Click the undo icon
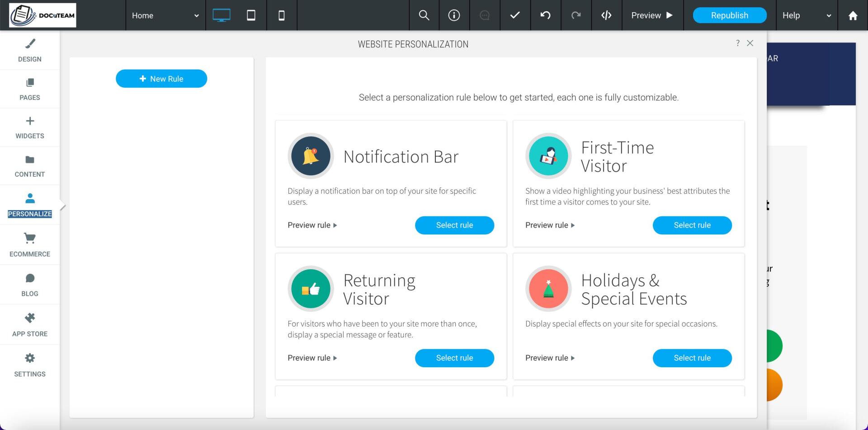Image resolution: width=868 pixels, height=430 pixels. (x=545, y=15)
